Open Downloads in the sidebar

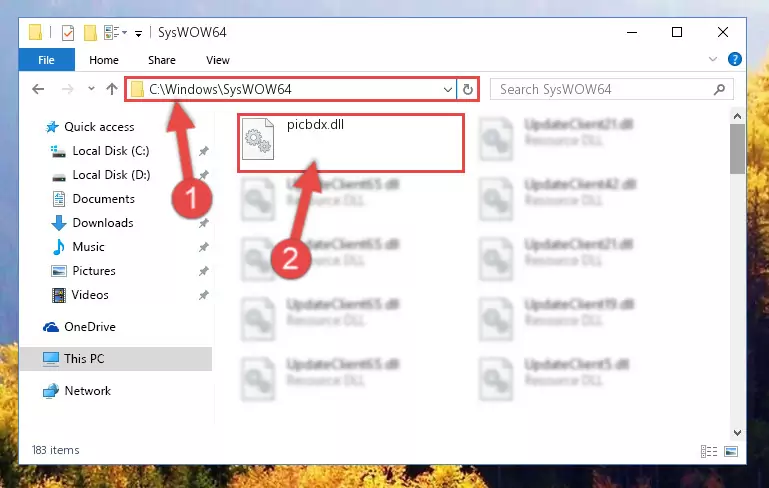103,223
